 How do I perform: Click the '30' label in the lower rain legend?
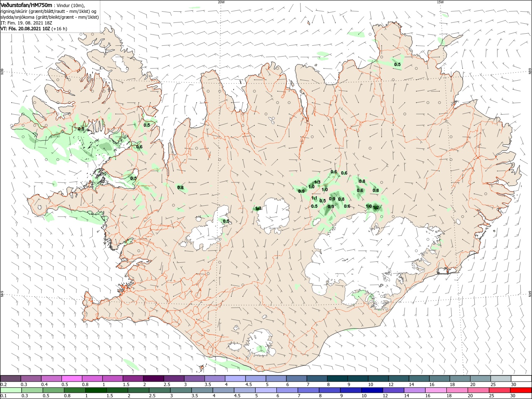[514, 396]
